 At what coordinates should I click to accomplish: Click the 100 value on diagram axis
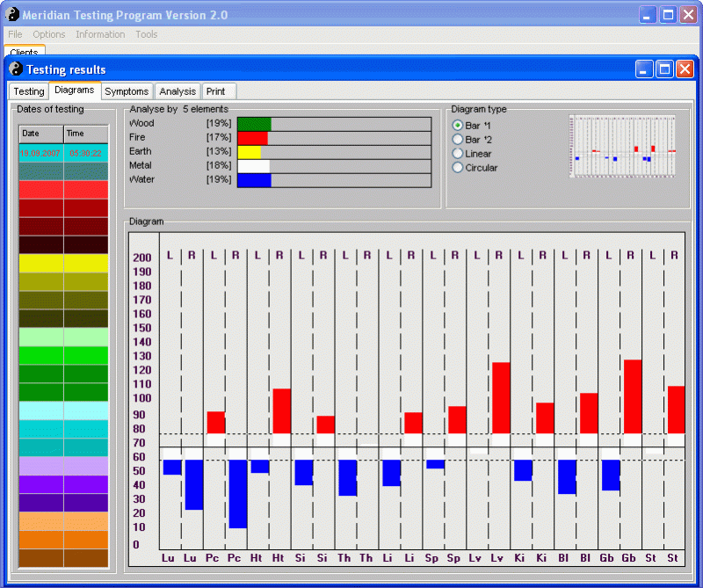(x=142, y=398)
